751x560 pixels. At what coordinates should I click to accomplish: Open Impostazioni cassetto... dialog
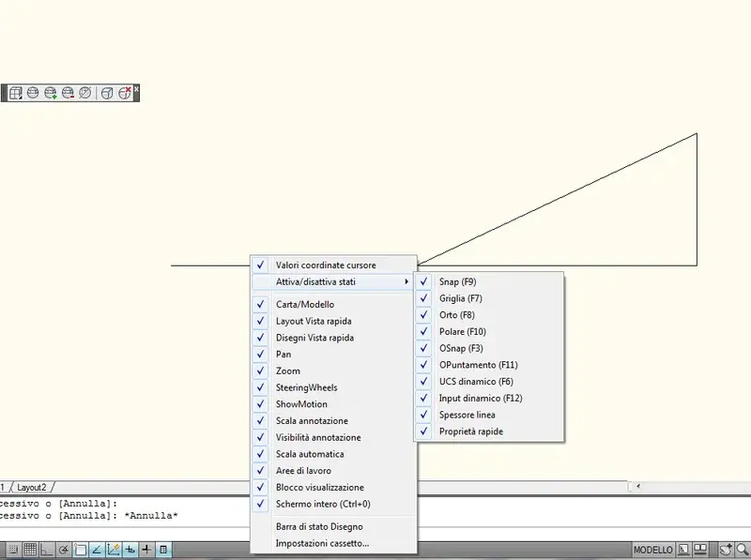(x=334, y=543)
